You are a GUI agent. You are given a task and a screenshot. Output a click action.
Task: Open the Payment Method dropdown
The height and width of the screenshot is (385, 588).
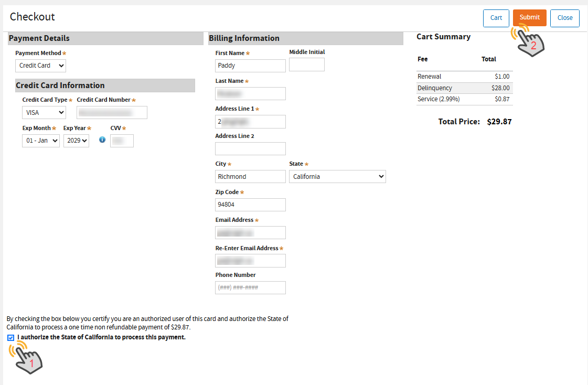(x=40, y=66)
